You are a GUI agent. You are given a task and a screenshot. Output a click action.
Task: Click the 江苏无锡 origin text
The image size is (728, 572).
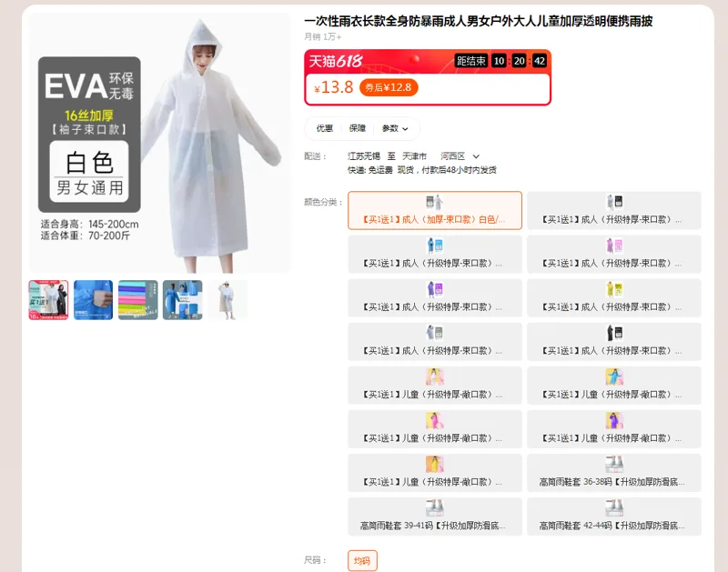(363, 156)
